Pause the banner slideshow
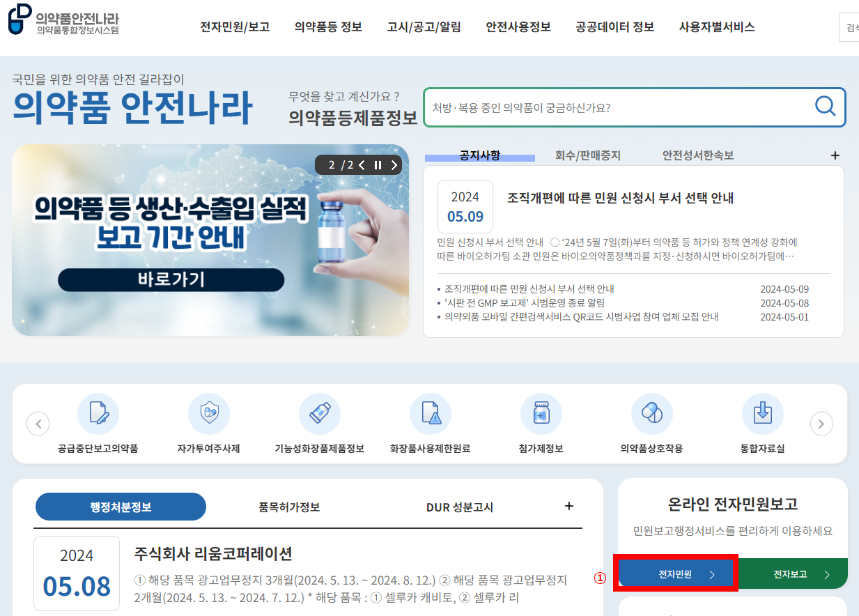The image size is (859, 616). (377, 165)
